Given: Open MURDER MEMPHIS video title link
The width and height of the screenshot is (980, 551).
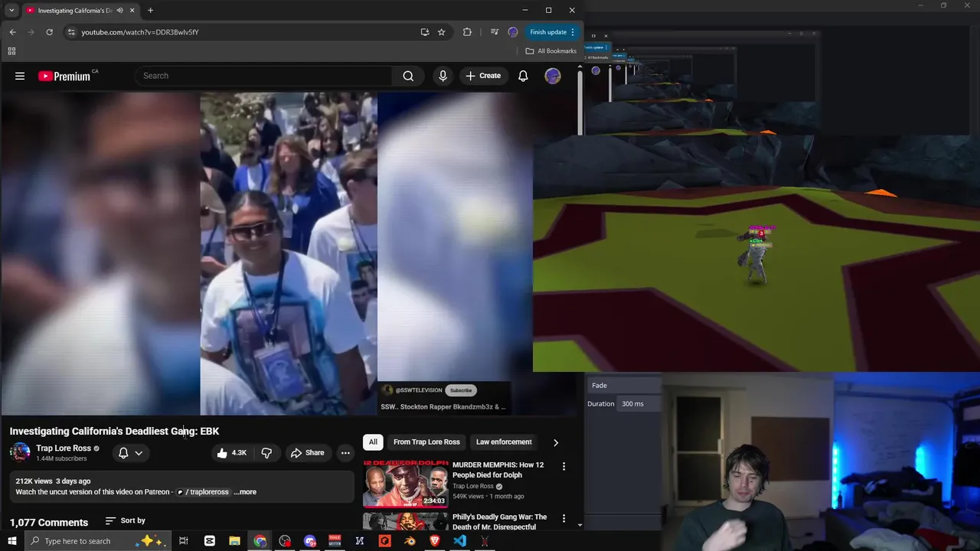Looking at the screenshot, I should 498,470.
